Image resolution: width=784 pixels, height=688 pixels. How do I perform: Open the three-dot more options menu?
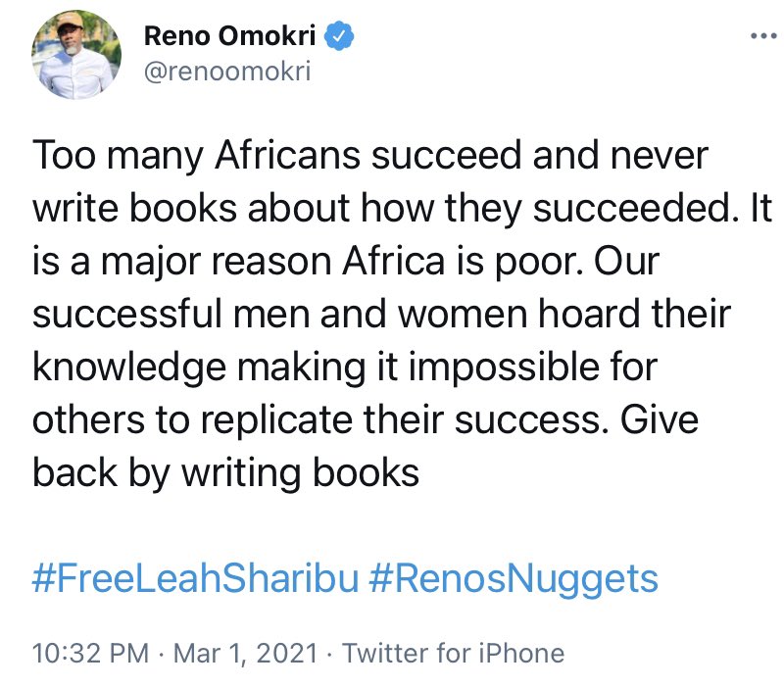tap(765, 36)
